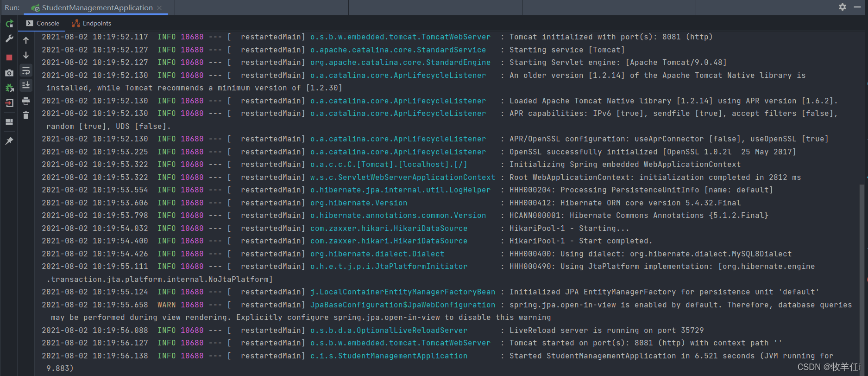This screenshot has height=376, width=868.
Task: Restore layout using the panel layout icon
Action: (9, 122)
